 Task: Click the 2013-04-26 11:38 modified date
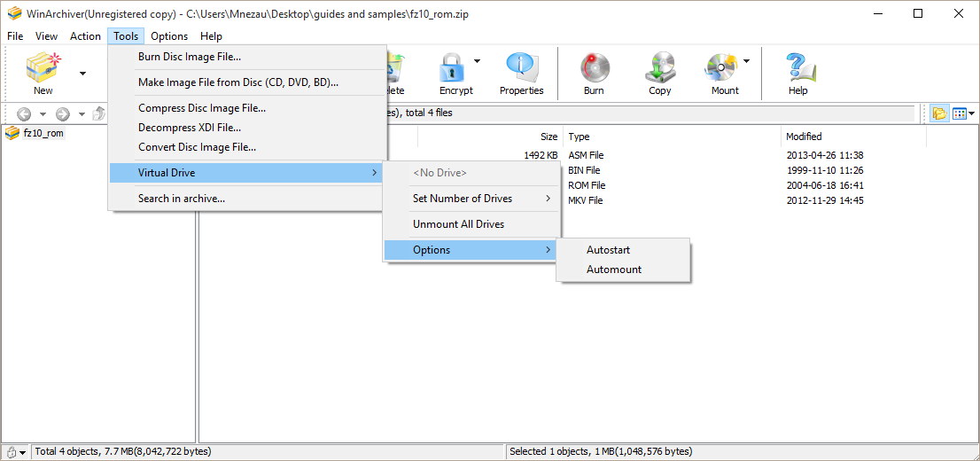825,155
